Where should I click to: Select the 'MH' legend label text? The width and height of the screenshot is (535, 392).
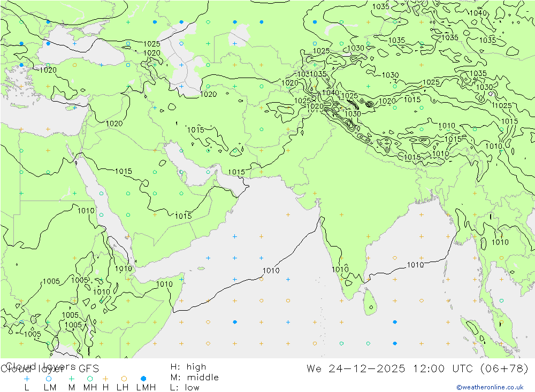(x=90, y=388)
